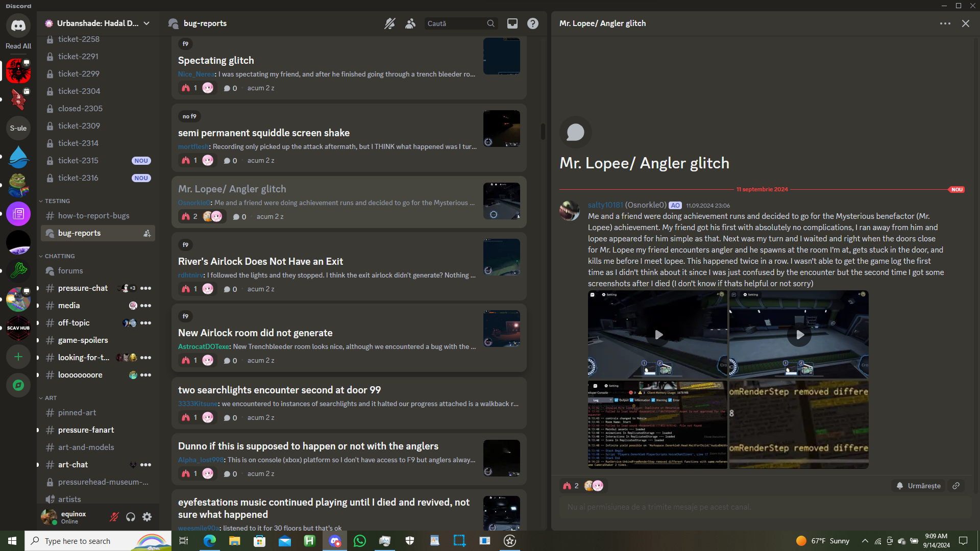Open Urbanshade server name dropdown
This screenshot has height=551, width=980.
click(97, 23)
